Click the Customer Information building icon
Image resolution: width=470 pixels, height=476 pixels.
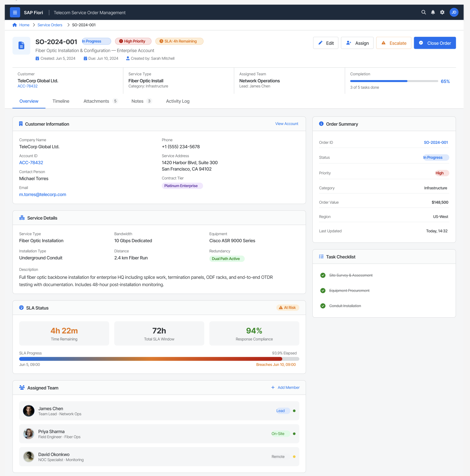pyautogui.click(x=21, y=124)
